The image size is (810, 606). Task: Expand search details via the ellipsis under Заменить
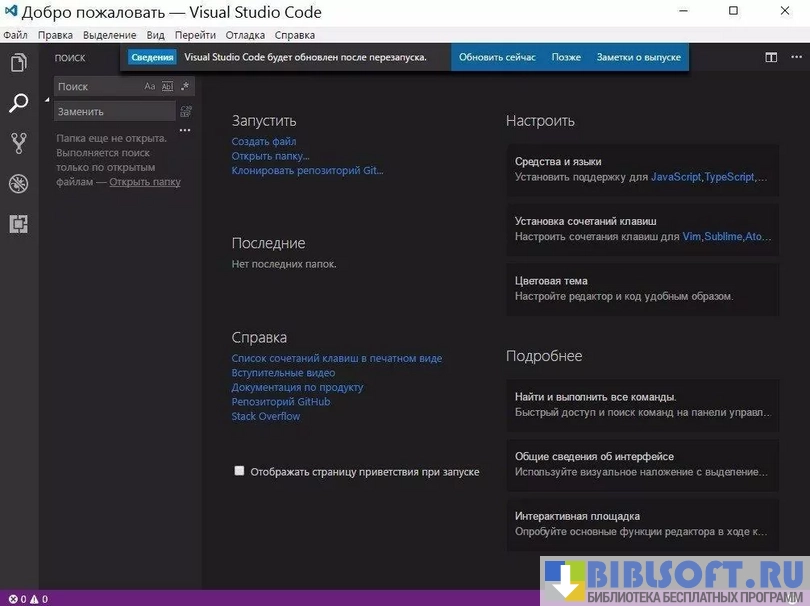[x=184, y=130]
